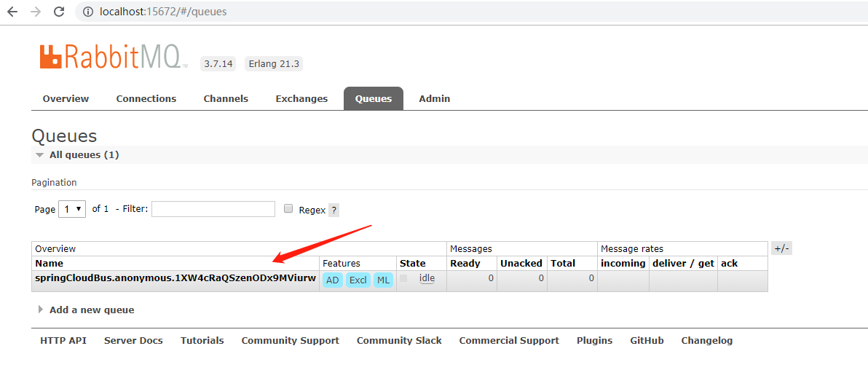The height and width of the screenshot is (370, 868).
Task: Click the browser forward arrow
Action: point(36,12)
